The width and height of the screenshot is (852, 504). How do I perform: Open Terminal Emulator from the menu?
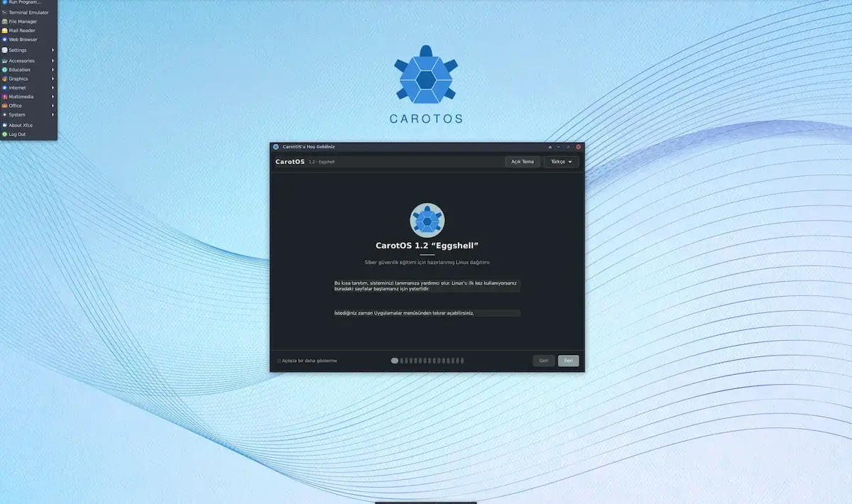pyautogui.click(x=28, y=12)
